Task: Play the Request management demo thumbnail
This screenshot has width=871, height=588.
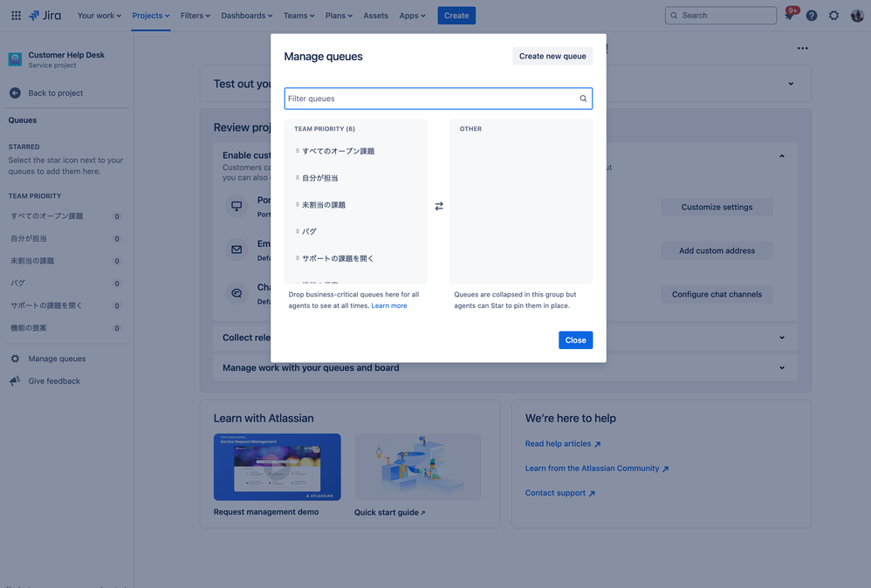Action: pyautogui.click(x=278, y=467)
